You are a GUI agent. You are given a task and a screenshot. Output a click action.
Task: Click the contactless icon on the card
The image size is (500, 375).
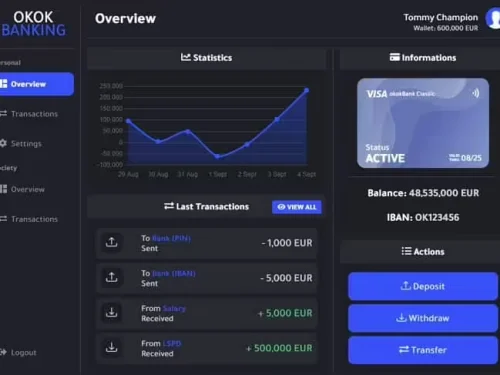point(476,93)
